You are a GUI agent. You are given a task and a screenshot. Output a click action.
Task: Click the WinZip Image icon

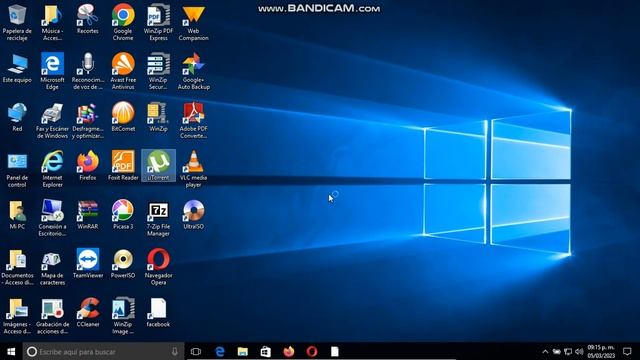coord(123,316)
